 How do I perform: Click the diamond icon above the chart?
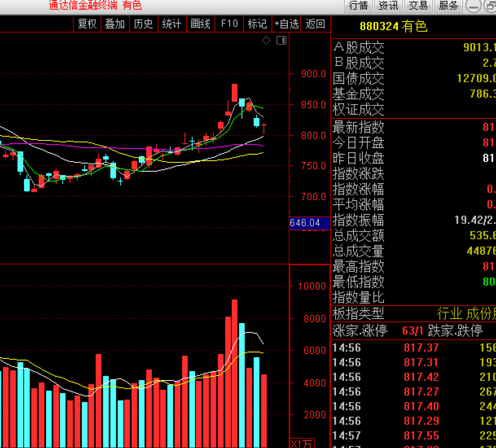pyautogui.click(x=266, y=41)
